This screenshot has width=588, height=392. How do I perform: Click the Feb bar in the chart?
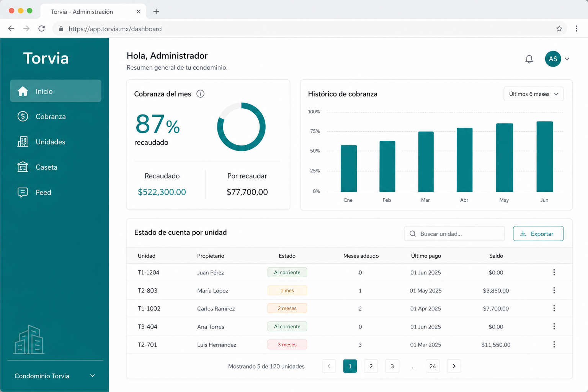[387, 167]
